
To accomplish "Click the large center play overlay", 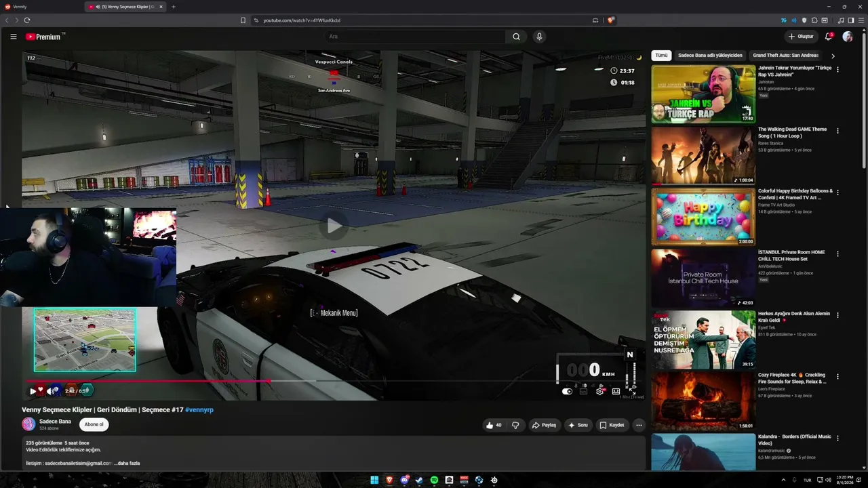I will pos(334,226).
